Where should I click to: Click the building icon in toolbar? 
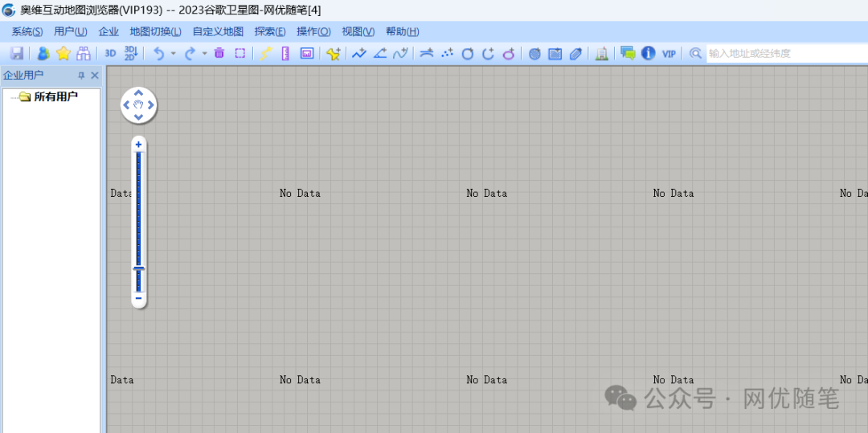point(602,53)
